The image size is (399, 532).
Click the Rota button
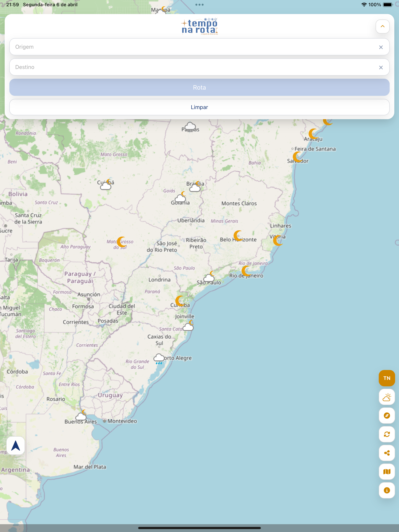tap(199, 87)
